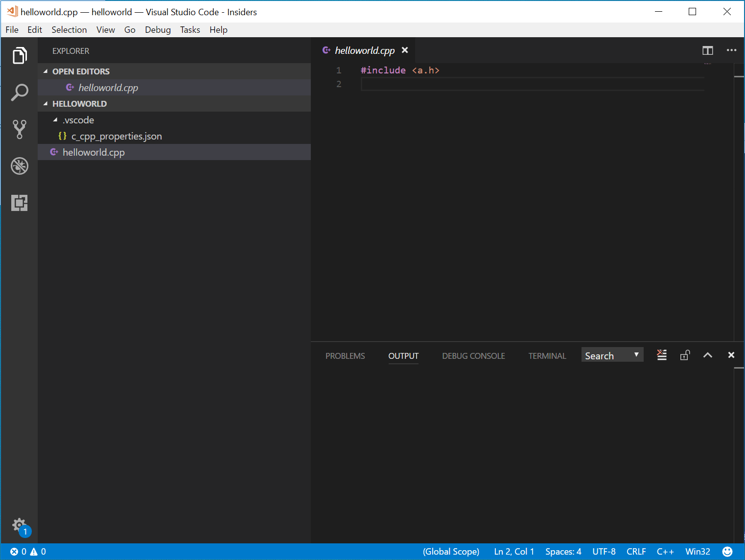Open the Manage gear menu
Viewport: 745px width, 560px height.
(20, 526)
